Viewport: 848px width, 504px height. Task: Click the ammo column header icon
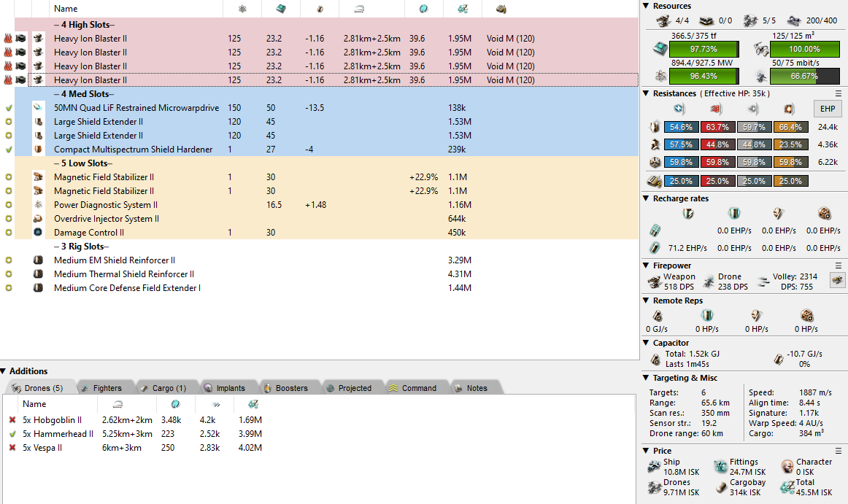pyautogui.click(x=501, y=9)
